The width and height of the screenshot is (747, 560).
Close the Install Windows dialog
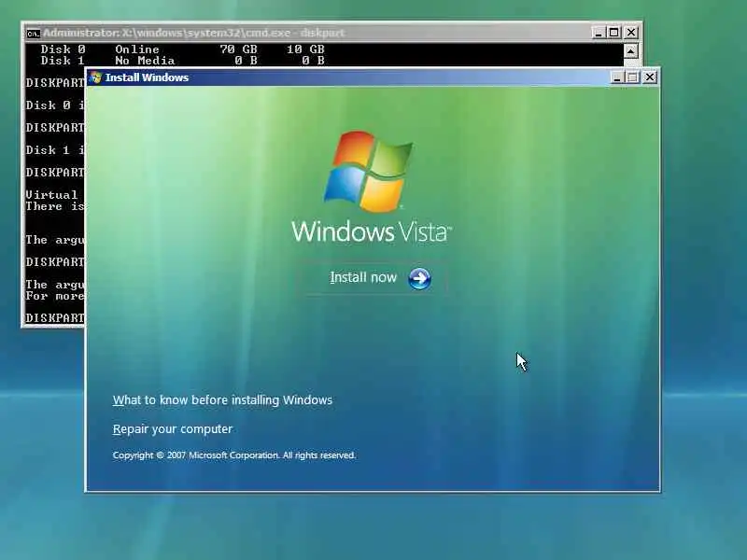(650, 77)
